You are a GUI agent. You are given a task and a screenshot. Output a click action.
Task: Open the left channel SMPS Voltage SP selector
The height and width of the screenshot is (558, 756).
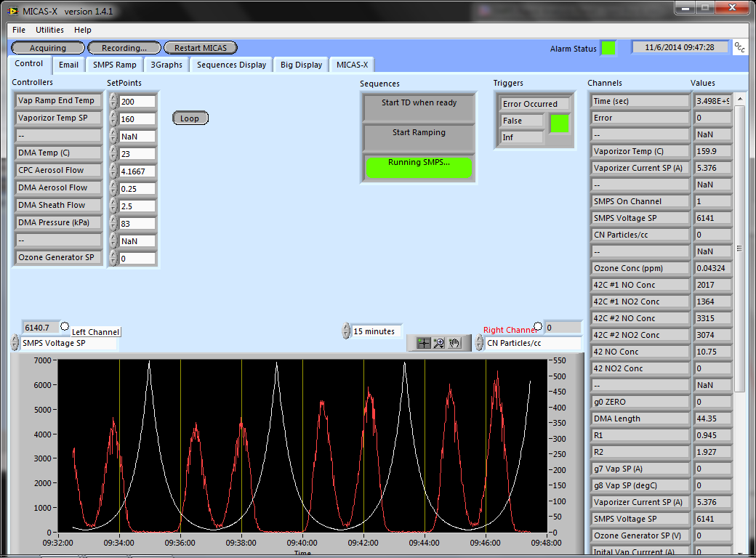(x=68, y=343)
